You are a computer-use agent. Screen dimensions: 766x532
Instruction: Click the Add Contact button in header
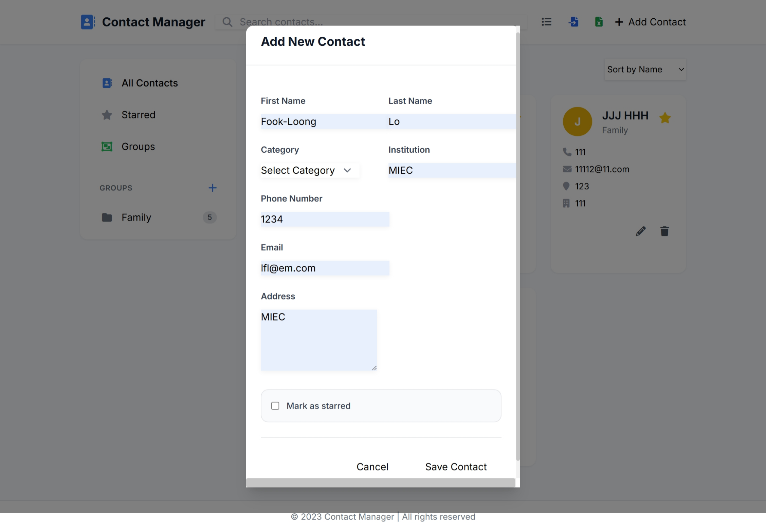[650, 22]
